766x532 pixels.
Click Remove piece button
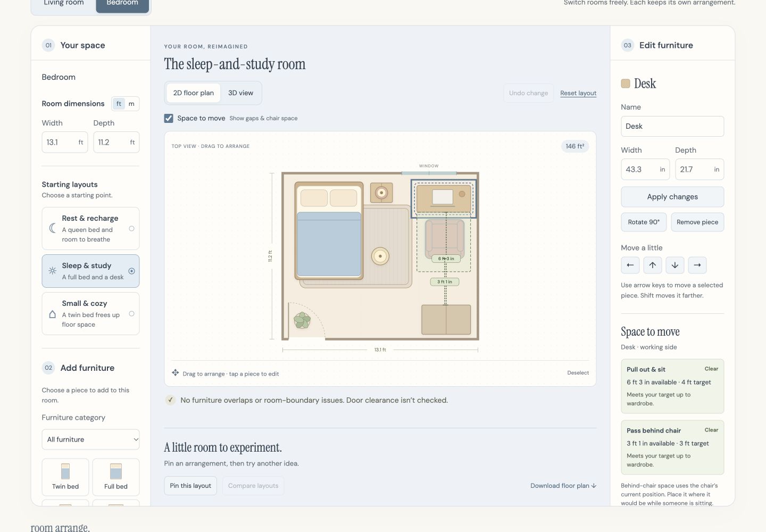coord(697,222)
